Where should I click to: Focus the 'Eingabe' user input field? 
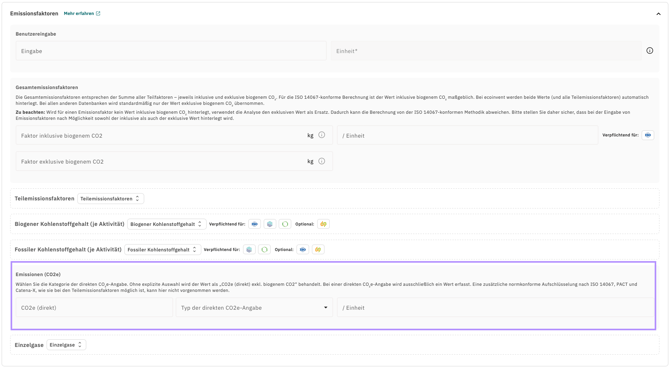(x=171, y=51)
